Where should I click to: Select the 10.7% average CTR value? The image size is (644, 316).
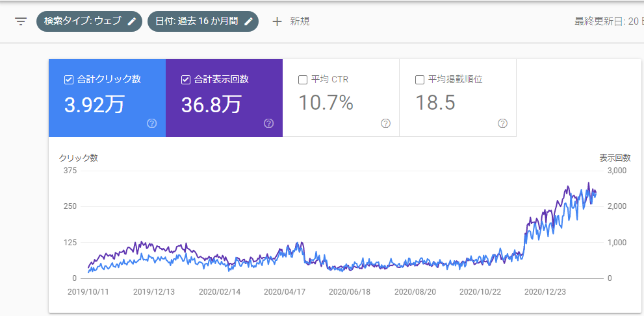click(326, 103)
